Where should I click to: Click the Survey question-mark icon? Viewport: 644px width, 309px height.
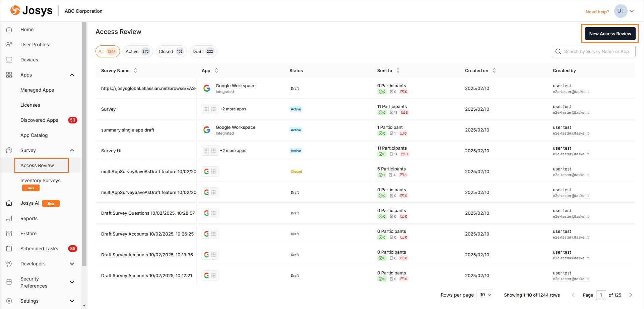9,150
